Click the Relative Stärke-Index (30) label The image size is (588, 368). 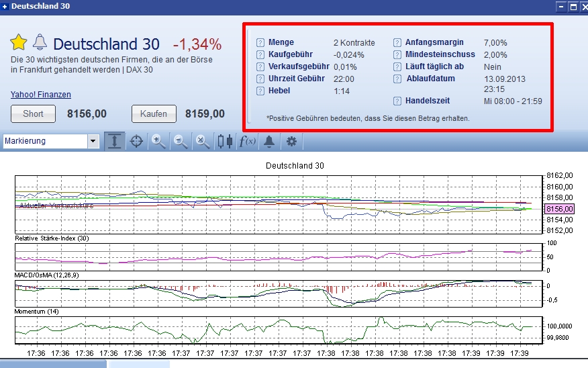pyautogui.click(x=52, y=238)
